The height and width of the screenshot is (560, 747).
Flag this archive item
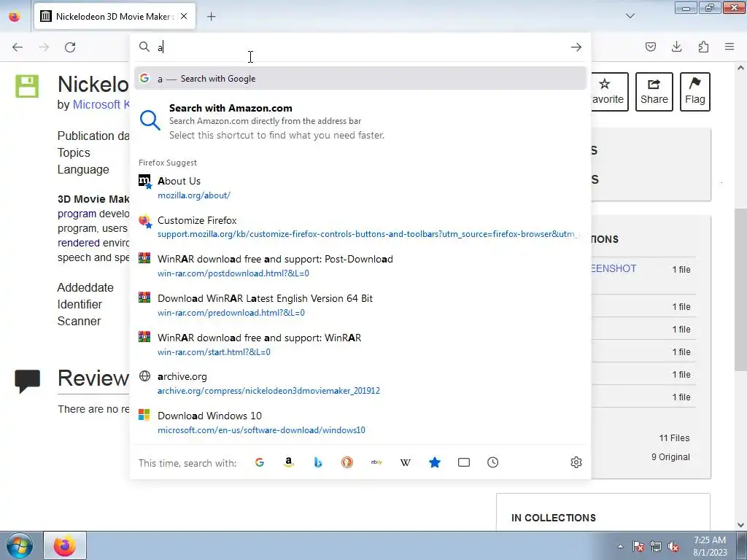coord(695,92)
